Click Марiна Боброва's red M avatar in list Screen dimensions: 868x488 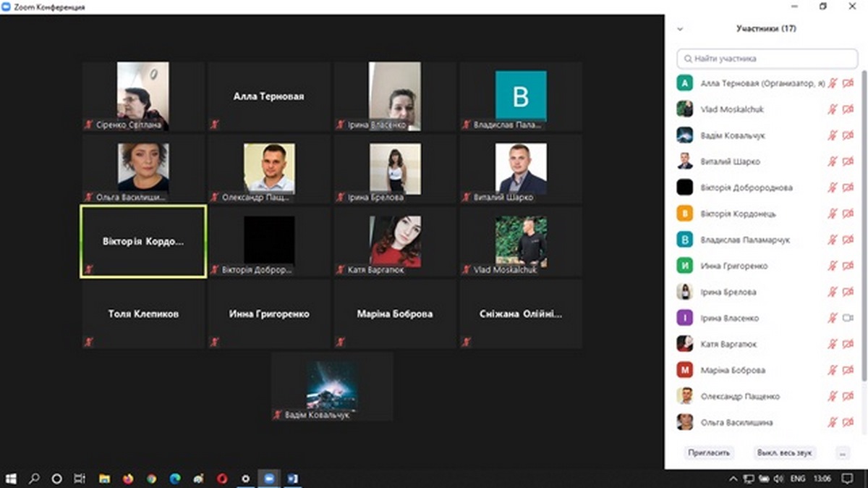[x=684, y=370]
